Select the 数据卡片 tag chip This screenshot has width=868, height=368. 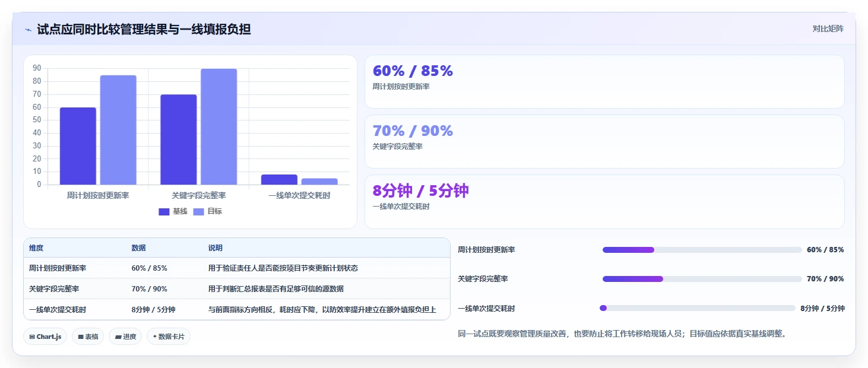point(169,337)
